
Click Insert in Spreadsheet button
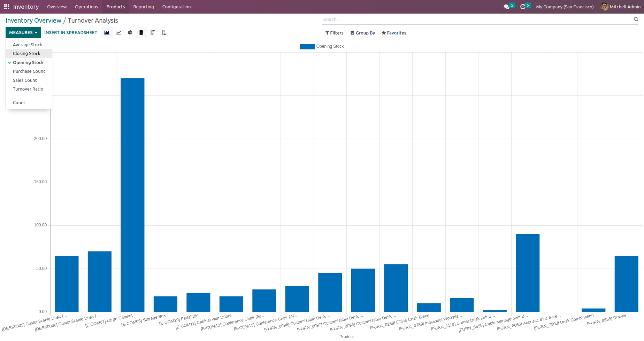tap(71, 33)
